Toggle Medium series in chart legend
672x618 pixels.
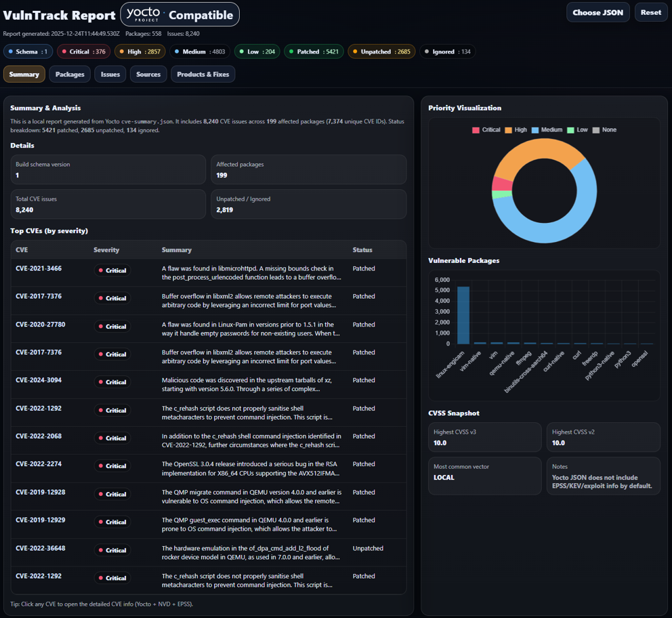point(547,130)
